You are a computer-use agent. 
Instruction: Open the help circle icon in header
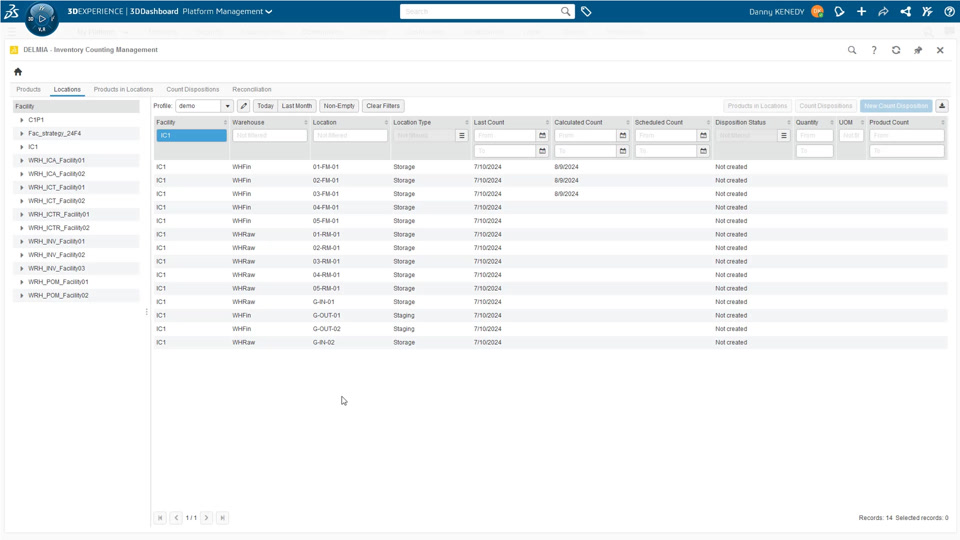click(949, 11)
